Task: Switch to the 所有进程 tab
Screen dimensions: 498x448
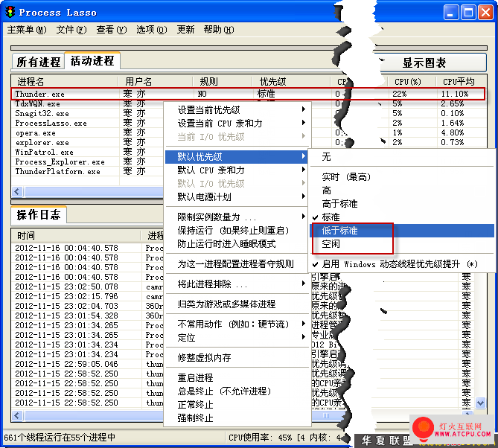Action: tap(39, 62)
